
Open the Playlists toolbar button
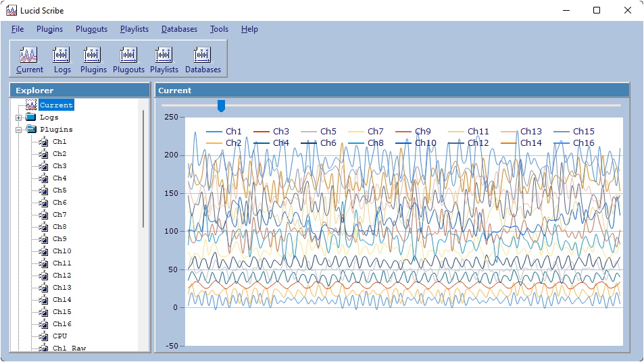click(x=164, y=60)
